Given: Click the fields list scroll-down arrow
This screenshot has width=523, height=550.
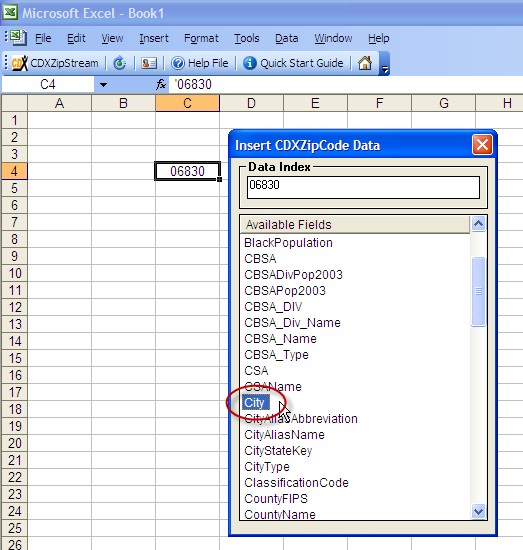Looking at the screenshot, I should tap(479, 511).
